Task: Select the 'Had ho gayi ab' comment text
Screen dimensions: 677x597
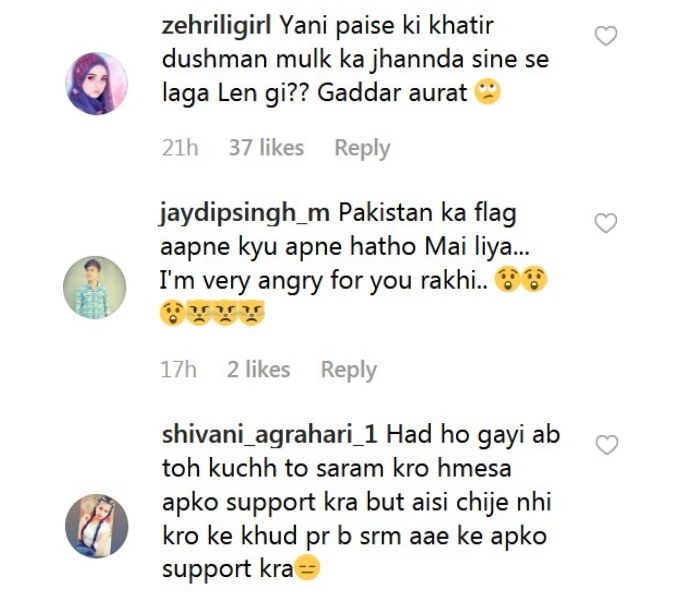Action: 473,434
